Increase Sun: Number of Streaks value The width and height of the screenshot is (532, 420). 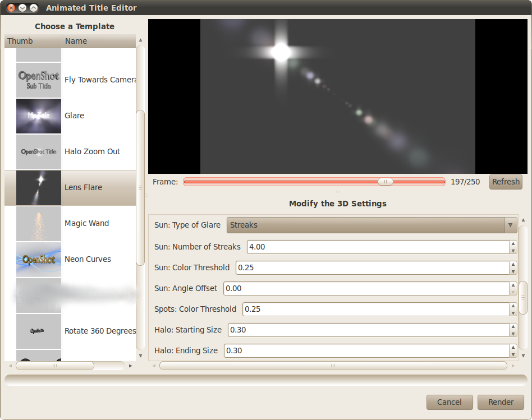pos(513,244)
